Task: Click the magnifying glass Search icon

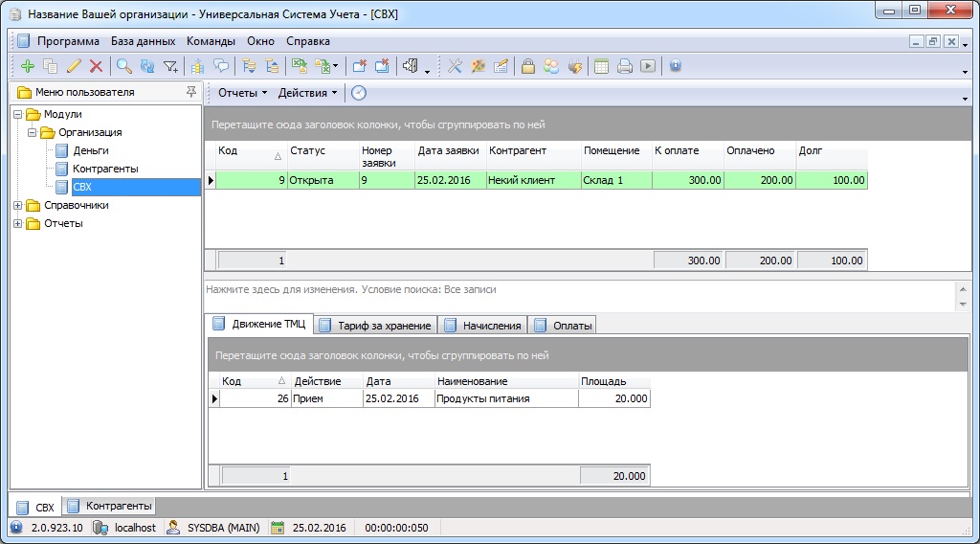Action: point(123,66)
